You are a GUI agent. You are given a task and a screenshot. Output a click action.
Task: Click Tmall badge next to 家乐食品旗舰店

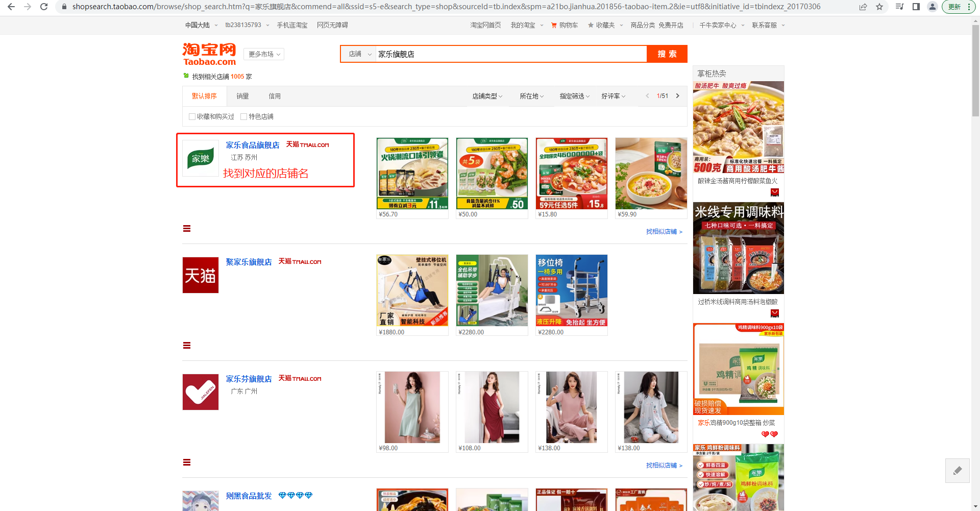coord(307,144)
